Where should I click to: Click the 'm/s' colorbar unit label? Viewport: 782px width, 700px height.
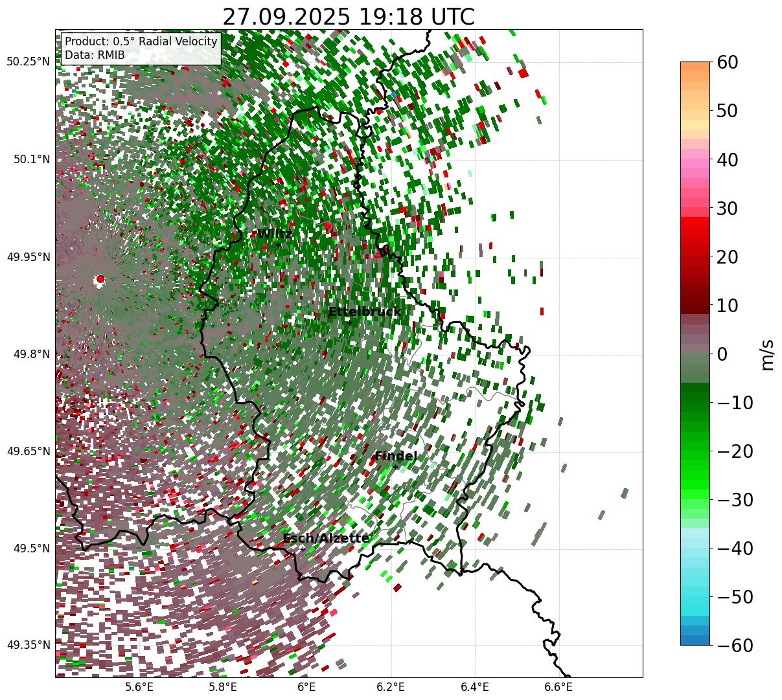pyautogui.click(x=768, y=354)
